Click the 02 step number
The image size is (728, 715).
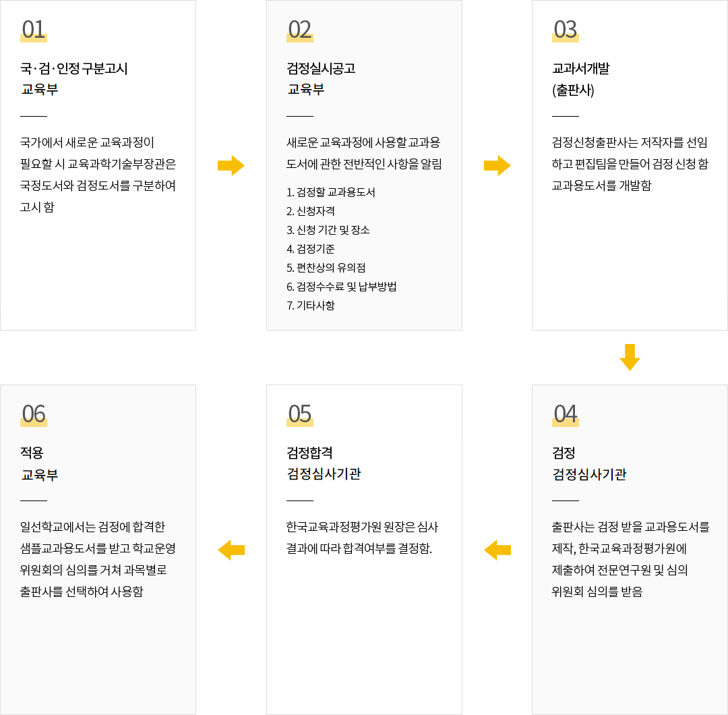point(299,30)
